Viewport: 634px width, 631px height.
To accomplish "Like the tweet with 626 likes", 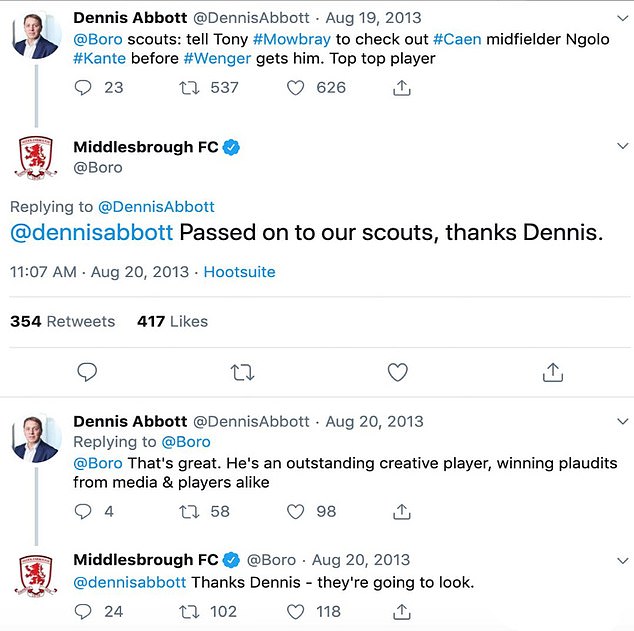I will [x=296, y=87].
